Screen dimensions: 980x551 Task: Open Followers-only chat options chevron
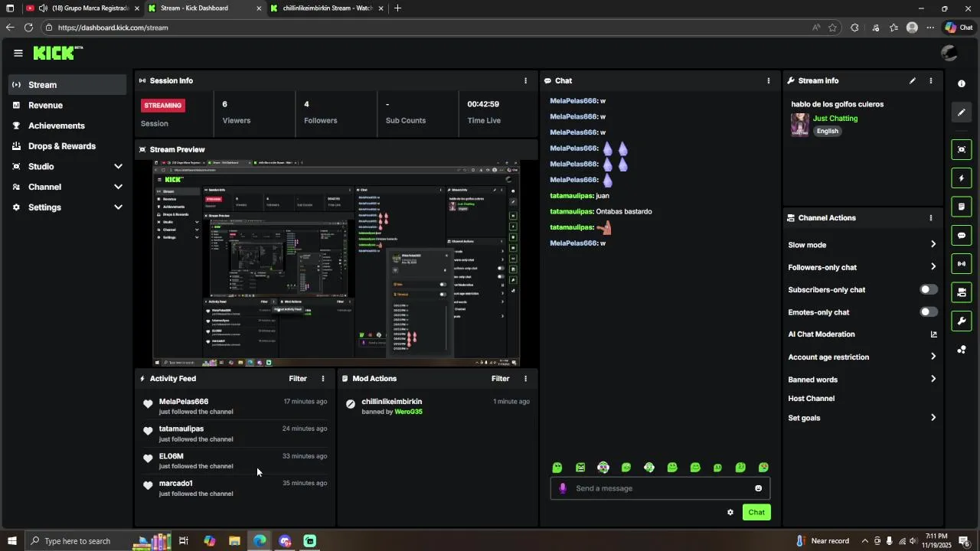[933, 267]
